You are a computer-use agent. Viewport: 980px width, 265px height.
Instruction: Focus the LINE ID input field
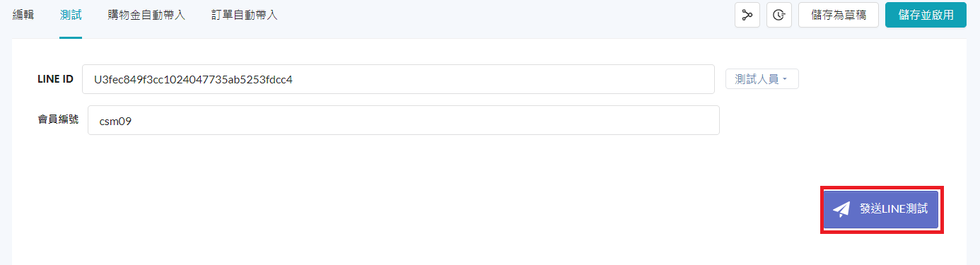click(x=398, y=79)
